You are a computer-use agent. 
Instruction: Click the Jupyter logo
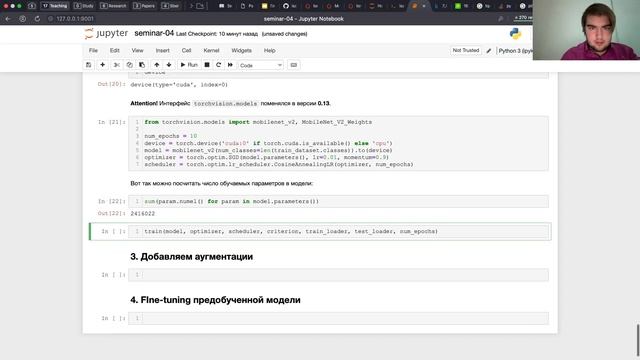tap(106, 33)
